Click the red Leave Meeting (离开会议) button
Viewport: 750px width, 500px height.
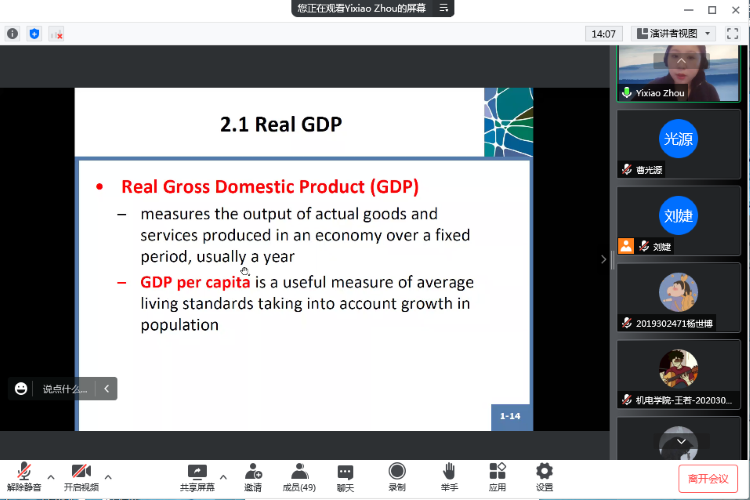(708, 478)
